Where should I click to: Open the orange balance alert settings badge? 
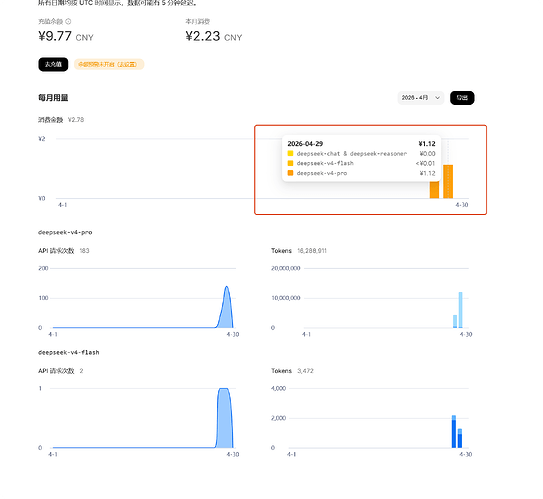[x=109, y=64]
